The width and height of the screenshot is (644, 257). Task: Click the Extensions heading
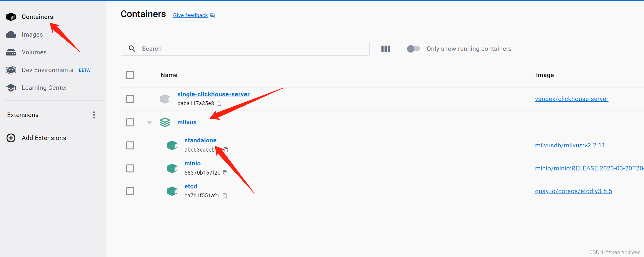(23, 115)
